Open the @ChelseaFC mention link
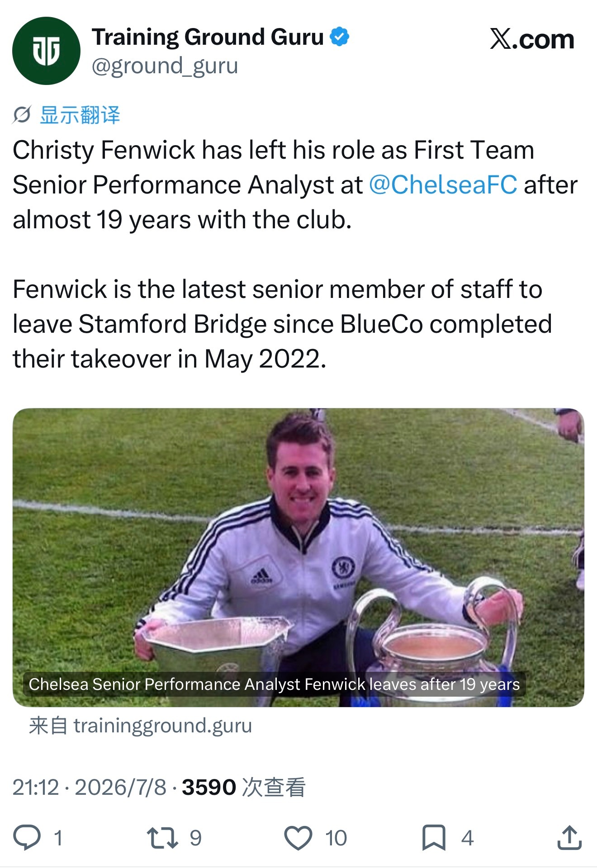The height and width of the screenshot is (868, 597). pyautogui.click(x=443, y=185)
